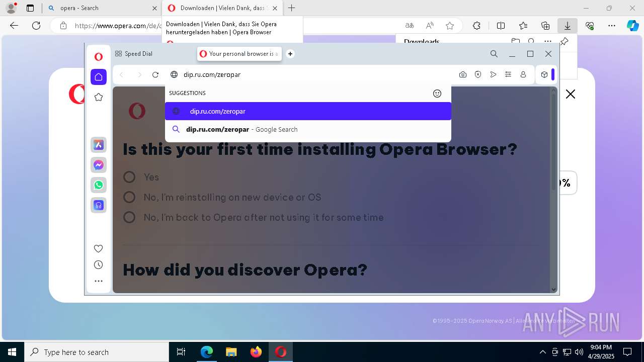
Task: Pin the Edge Downloads panel
Action: pos(564,41)
